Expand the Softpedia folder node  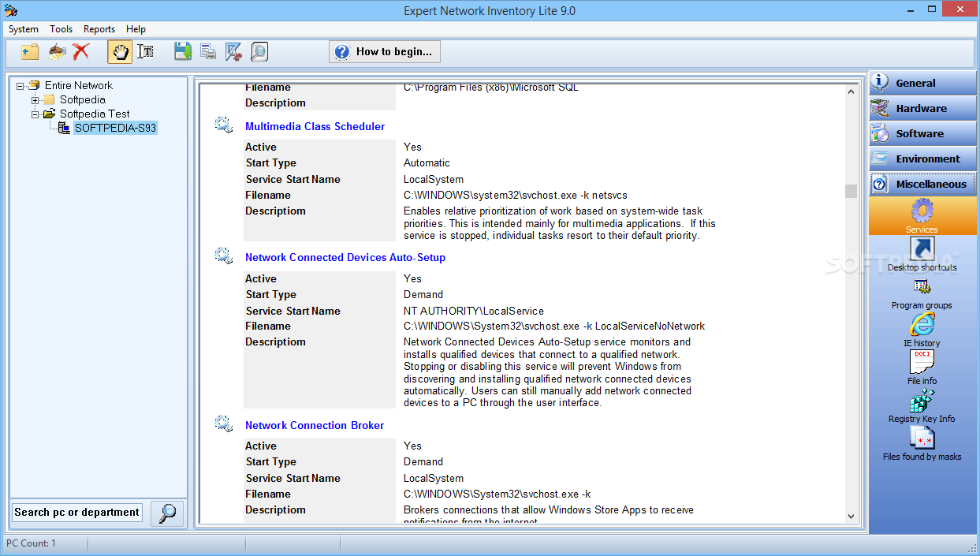tap(35, 100)
